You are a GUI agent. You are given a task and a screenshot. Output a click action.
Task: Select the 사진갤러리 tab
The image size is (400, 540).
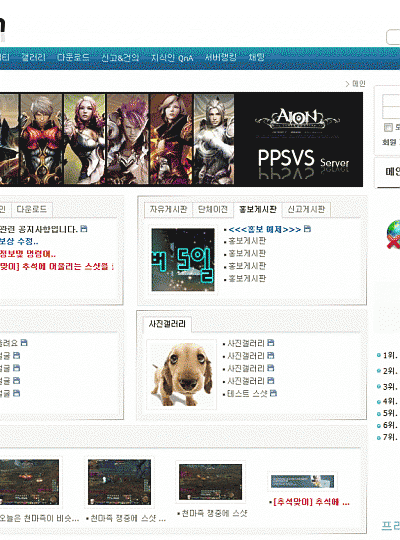click(x=167, y=324)
